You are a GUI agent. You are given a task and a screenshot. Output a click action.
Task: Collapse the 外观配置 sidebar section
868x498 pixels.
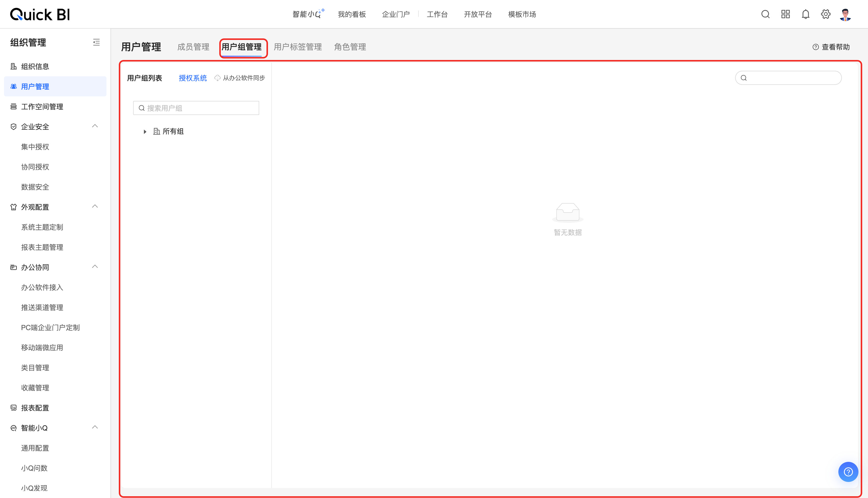point(95,207)
